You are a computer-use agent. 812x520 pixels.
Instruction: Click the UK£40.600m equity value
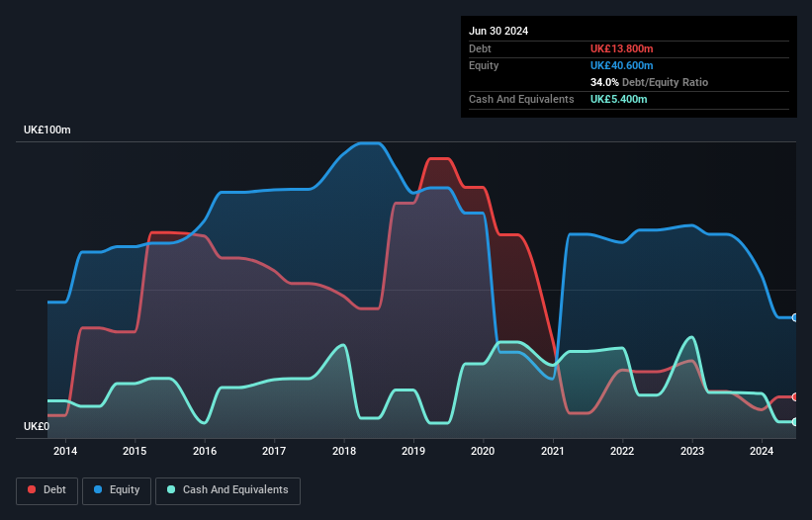click(621, 65)
